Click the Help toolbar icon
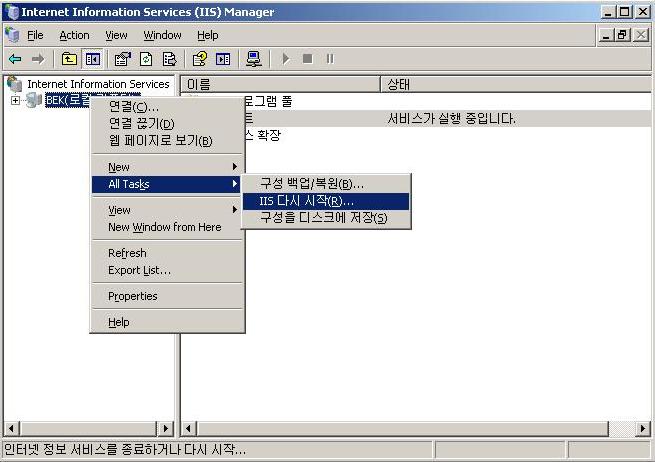Screen dimensions: 655x462 point(200,59)
